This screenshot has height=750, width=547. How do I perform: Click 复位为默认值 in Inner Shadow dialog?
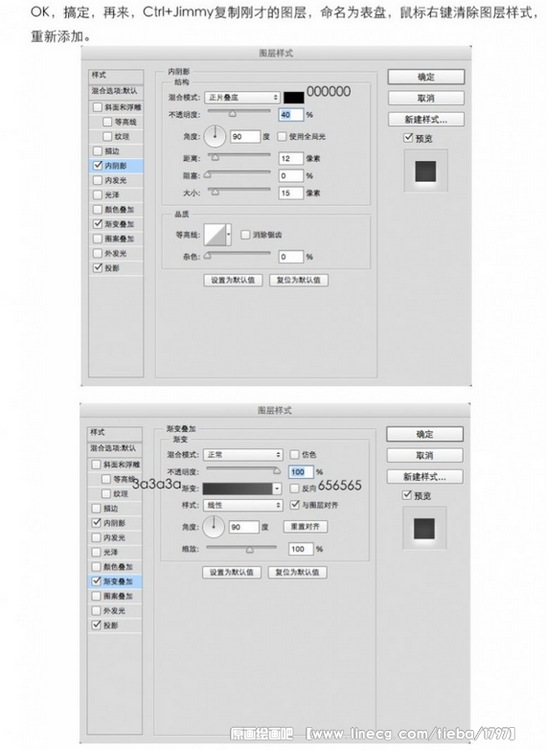298,280
